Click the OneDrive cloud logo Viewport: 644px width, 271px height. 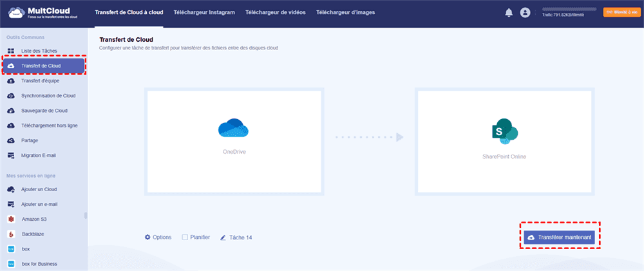[x=233, y=127]
